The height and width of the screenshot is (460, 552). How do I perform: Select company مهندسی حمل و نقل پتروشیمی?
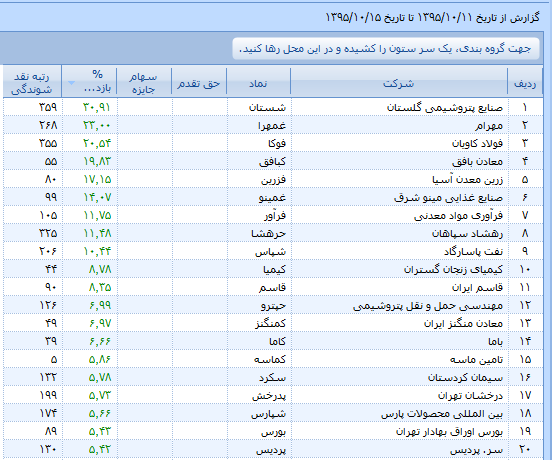(x=428, y=305)
